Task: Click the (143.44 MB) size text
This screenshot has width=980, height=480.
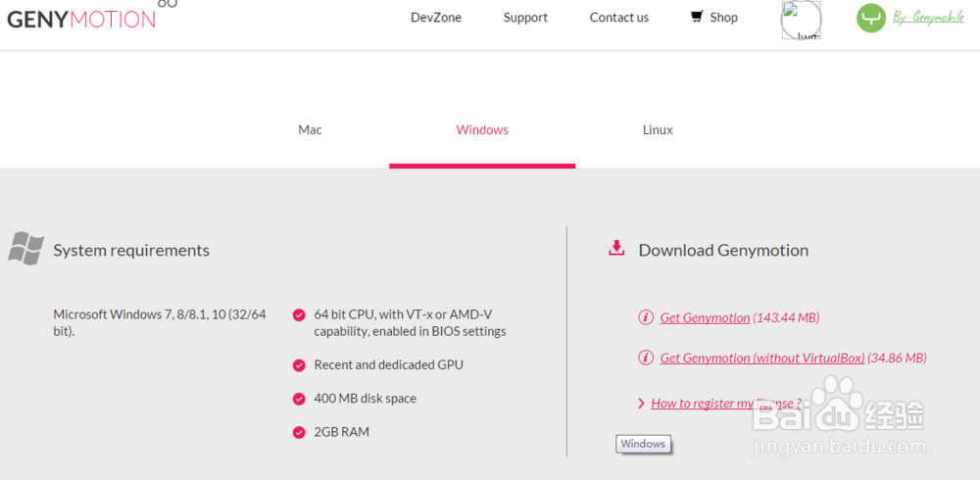Action: pyautogui.click(x=786, y=317)
